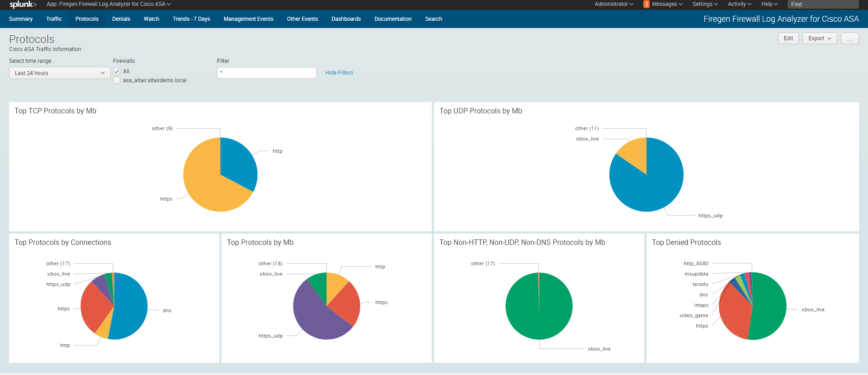Open Trends - 7 Days tab

tap(191, 19)
